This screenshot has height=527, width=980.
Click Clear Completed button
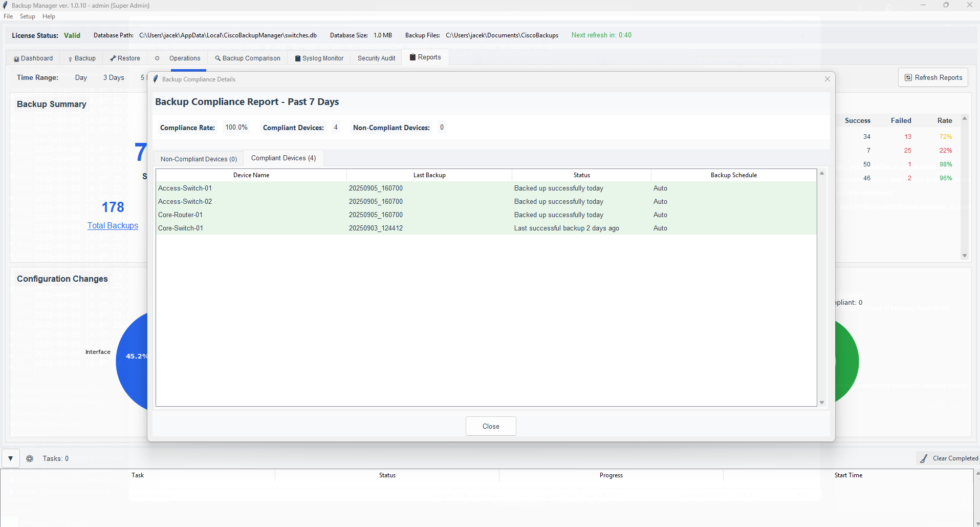coord(948,458)
